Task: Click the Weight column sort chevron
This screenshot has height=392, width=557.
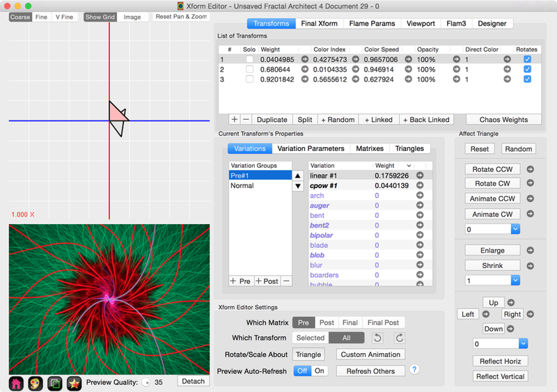Action: [409, 166]
